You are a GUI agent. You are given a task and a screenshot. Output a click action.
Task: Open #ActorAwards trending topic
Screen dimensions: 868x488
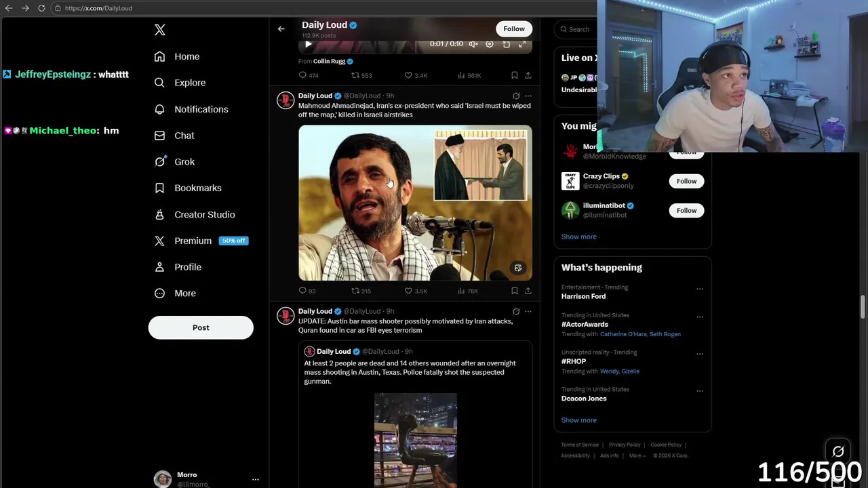(x=585, y=324)
